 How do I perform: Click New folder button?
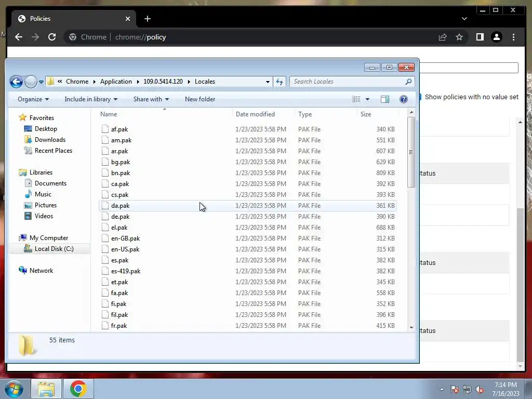tap(200, 99)
